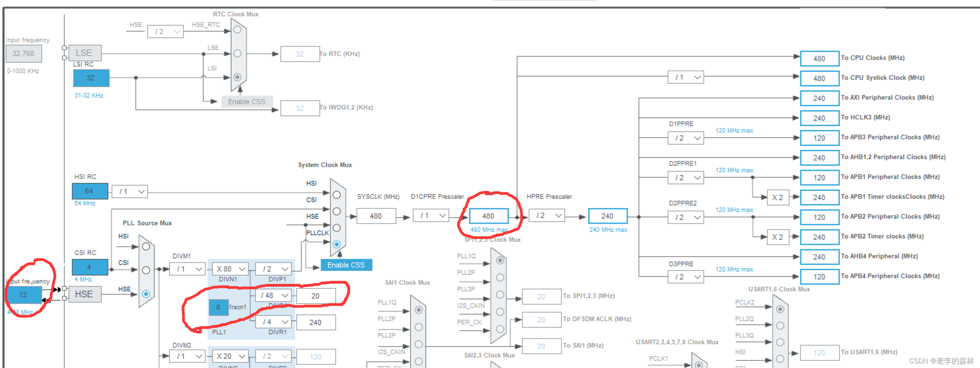The height and width of the screenshot is (368, 980).
Task: Click the To HCLK3 240 field
Action: pos(820,118)
